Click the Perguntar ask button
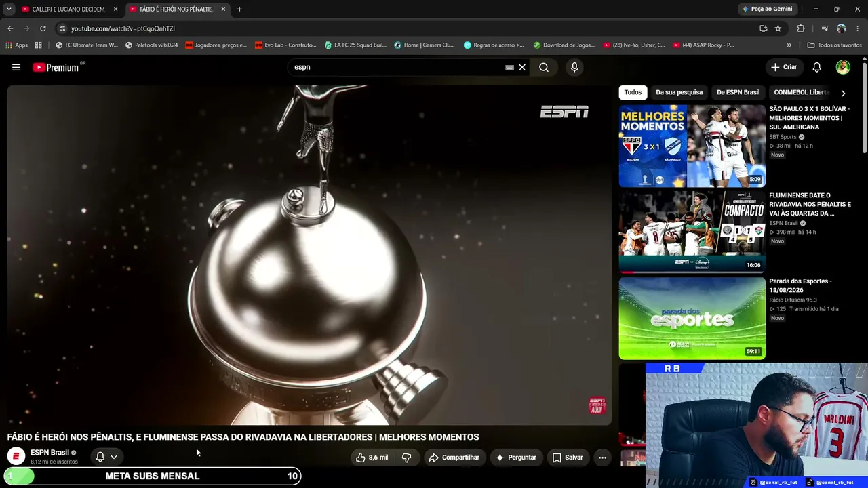 pyautogui.click(x=515, y=457)
